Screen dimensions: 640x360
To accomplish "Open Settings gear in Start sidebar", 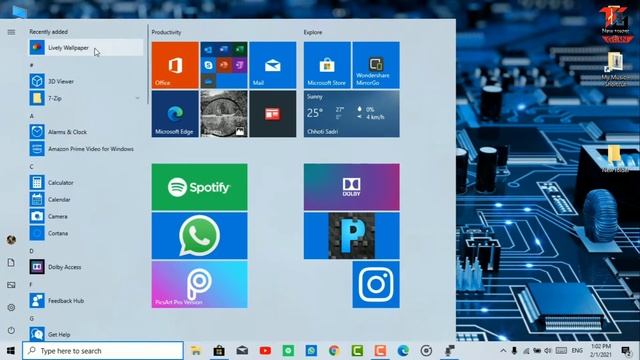I will tap(11, 307).
